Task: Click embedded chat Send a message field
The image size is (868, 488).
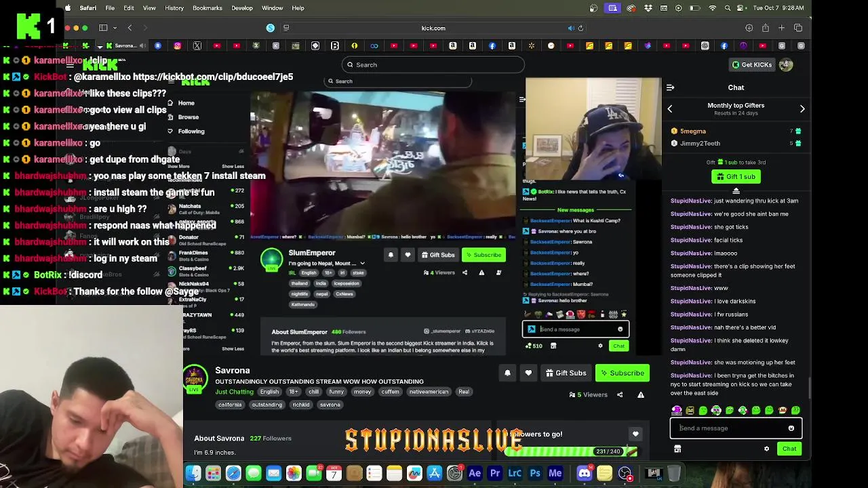Action: pyautogui.click(x=576, y=329)
